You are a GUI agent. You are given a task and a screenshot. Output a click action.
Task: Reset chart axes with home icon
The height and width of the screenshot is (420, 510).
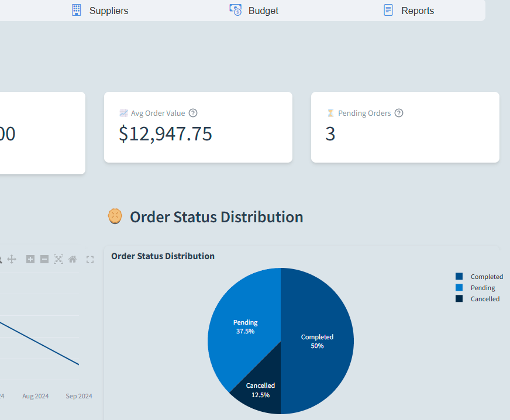click(73, 259)
